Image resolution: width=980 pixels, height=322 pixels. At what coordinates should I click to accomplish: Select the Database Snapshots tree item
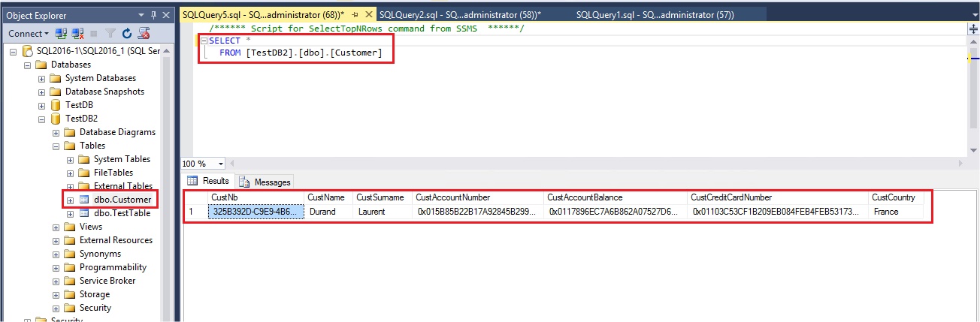pos(104,92)
